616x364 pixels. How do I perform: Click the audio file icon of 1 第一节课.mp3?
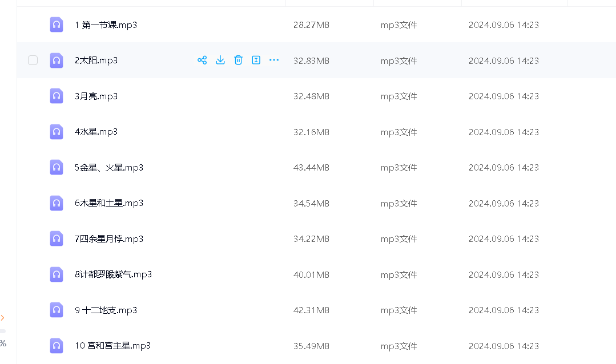(x=57, y=25)
